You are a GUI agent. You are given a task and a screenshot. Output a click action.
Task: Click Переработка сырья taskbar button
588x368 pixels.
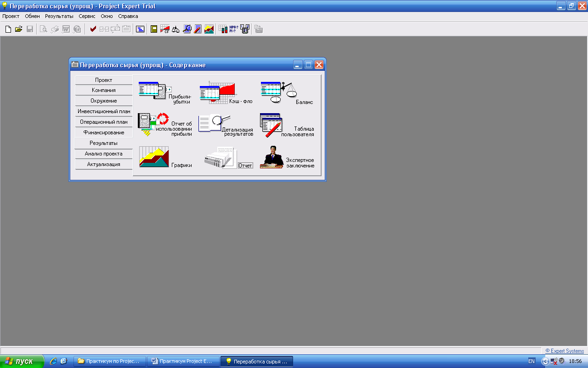257,362
